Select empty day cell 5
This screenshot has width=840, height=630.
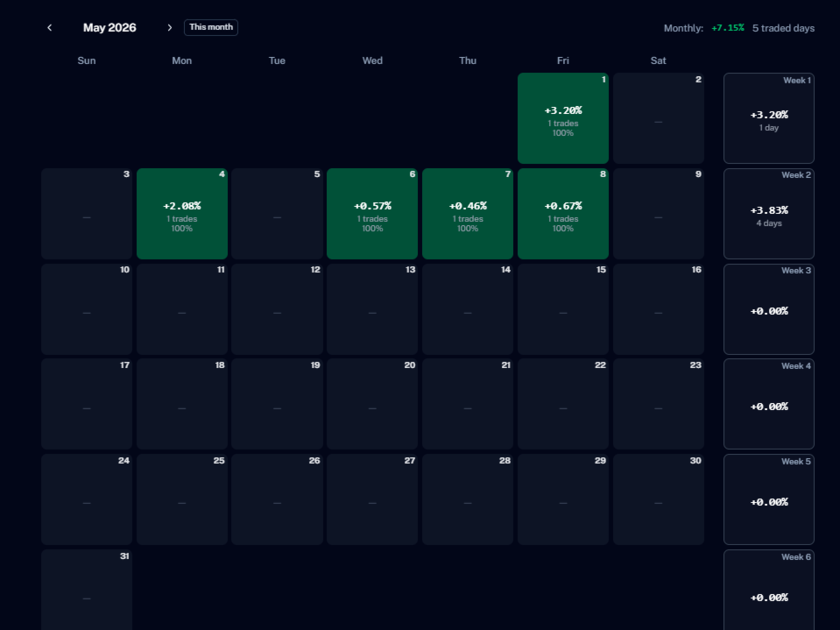click(277, 214)
